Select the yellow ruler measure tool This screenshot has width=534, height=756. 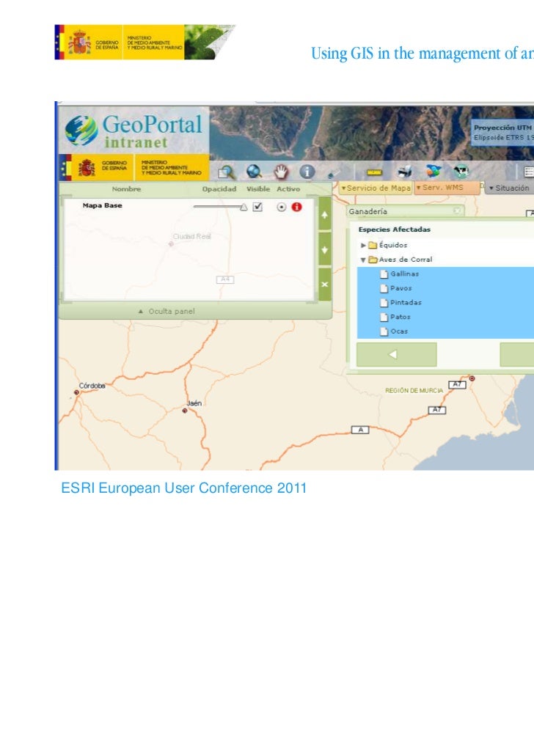coord(374,172)
